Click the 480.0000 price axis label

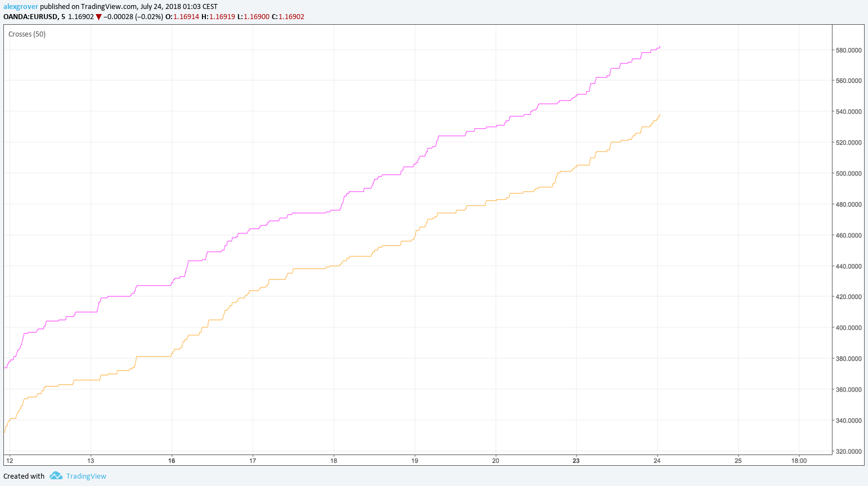[849, 205]
